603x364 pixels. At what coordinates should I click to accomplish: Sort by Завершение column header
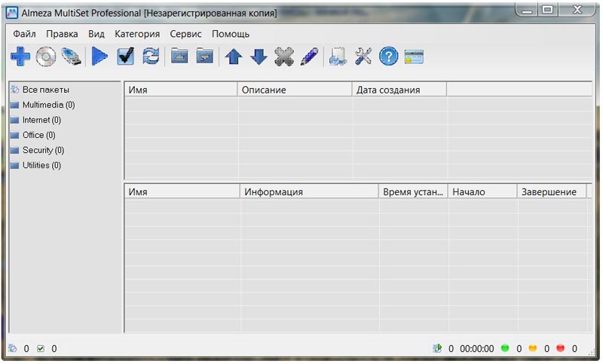coord(552,191)
